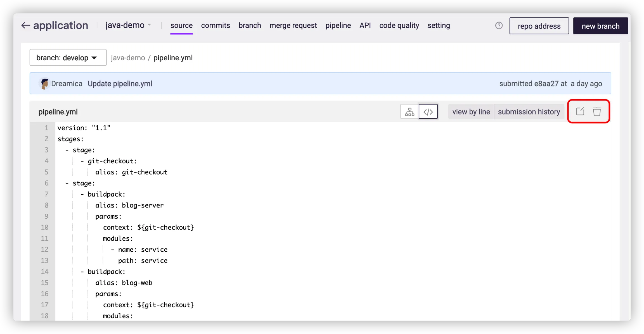This screenshot has height=334, width=644.
Task: Open the code quality tab
Action: point(399,25)
